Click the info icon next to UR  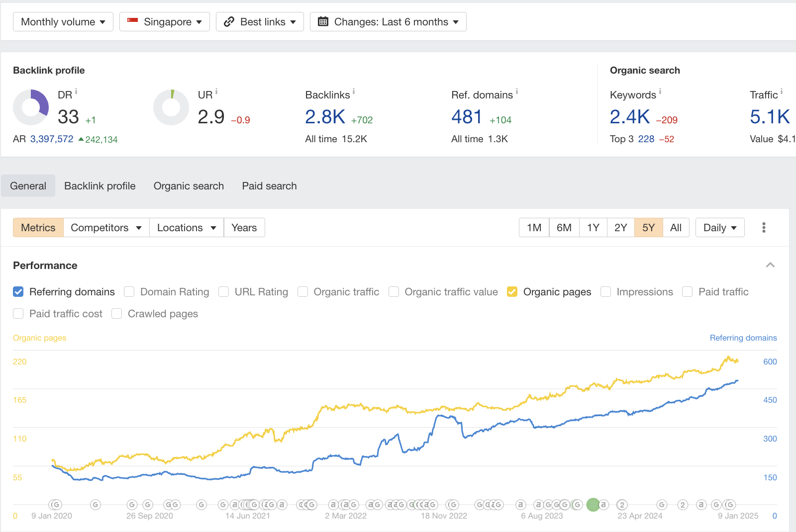[x=216, y=91]
